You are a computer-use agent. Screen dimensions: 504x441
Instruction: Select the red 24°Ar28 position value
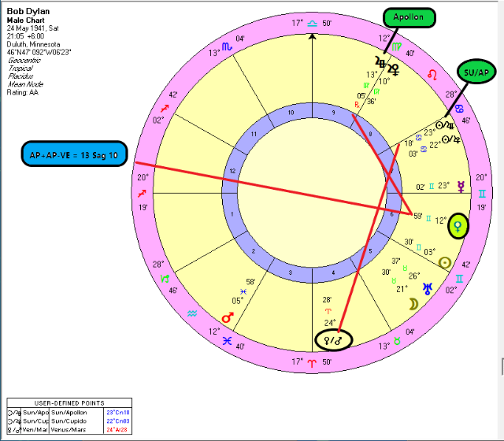[x=117, y=430]
